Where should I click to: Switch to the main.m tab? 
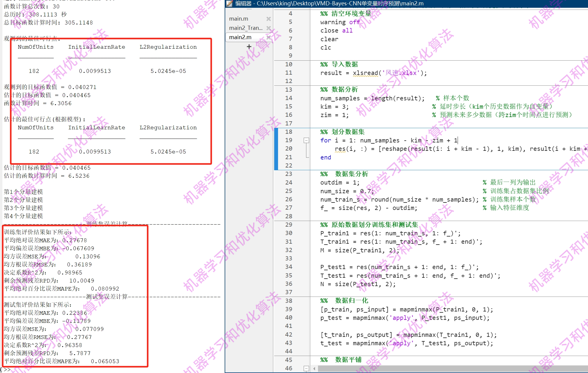[239, 19]
